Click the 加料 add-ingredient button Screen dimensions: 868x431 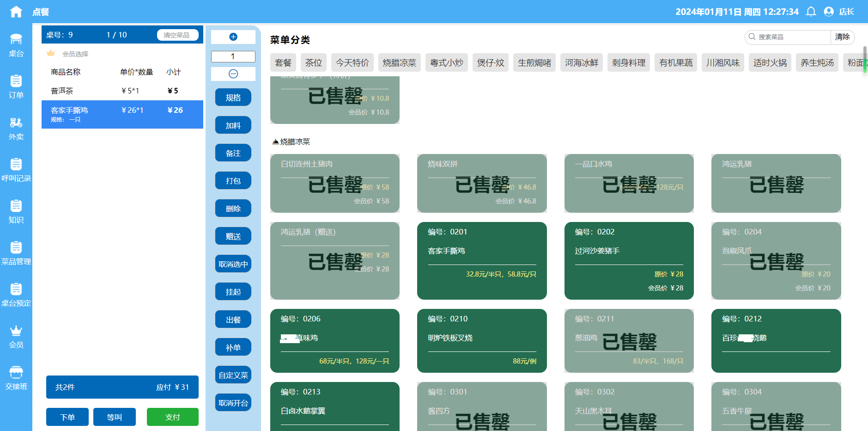click(x=233, y=125)
